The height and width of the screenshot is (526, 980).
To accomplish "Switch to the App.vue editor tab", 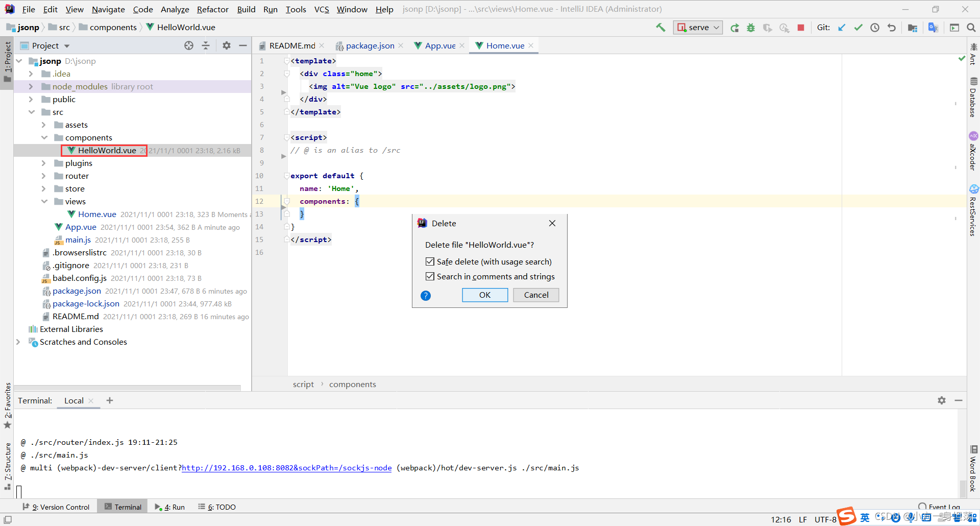I will pyautogui.click(x=440, y=45).
